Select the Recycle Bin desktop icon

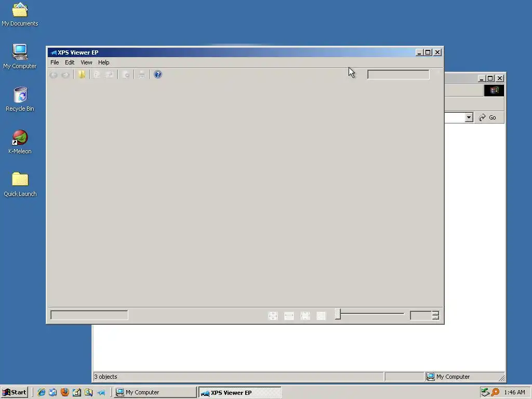pos(20,99)
